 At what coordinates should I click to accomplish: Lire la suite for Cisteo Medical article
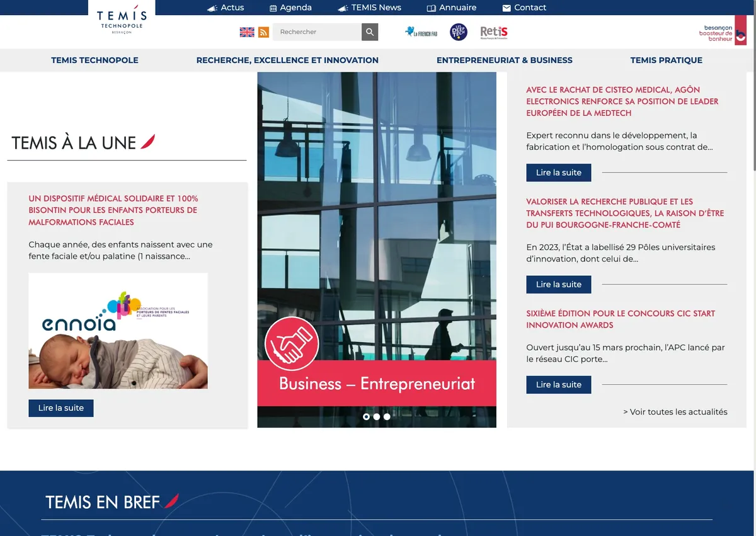[x=559, y=173]
